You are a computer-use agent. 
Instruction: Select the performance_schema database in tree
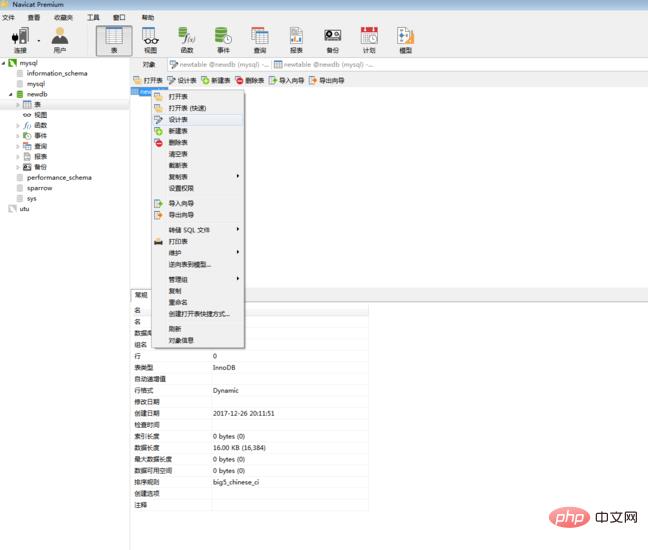click(59, 177)
